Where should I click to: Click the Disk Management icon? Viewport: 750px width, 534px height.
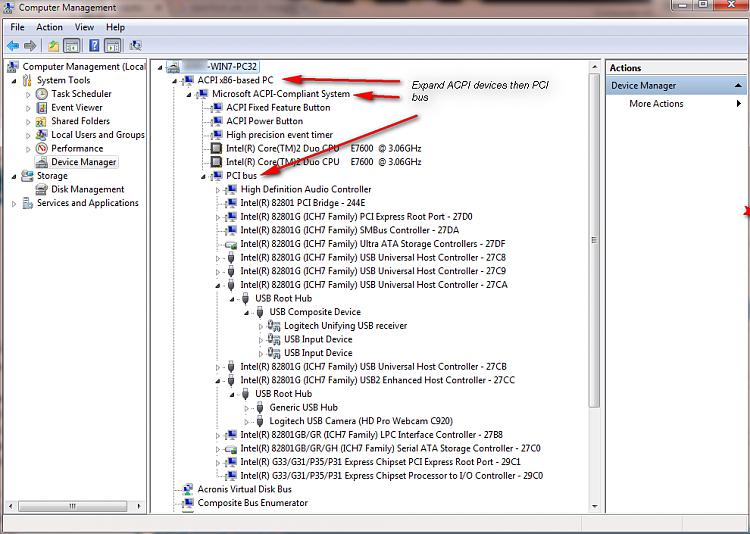(42, 189)
